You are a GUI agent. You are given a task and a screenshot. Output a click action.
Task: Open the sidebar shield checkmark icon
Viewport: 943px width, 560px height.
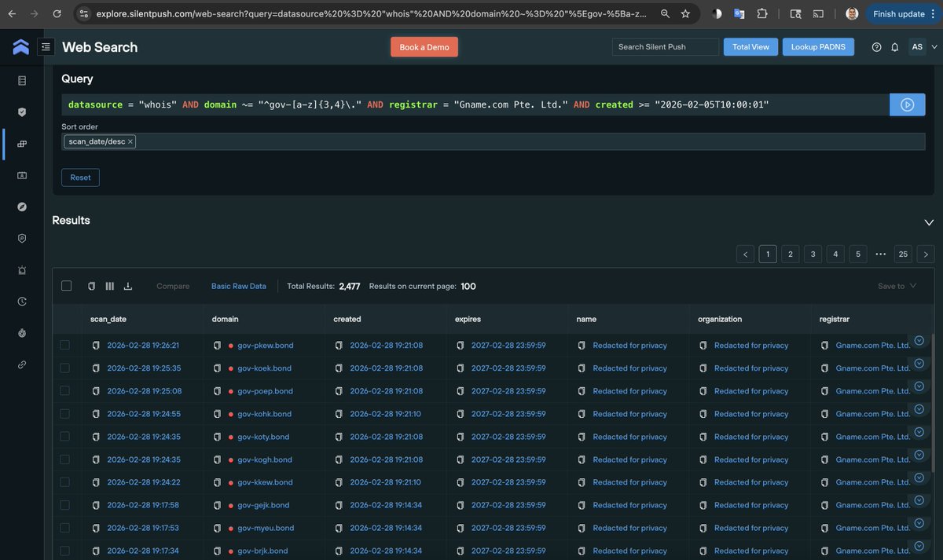(22, 112)
